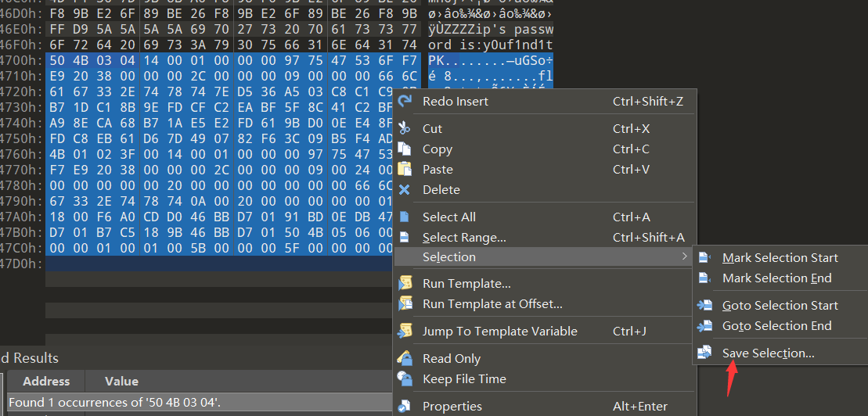Open Properties from context menu
Viewport: 868px width, 416px height.
click(452, 407)
